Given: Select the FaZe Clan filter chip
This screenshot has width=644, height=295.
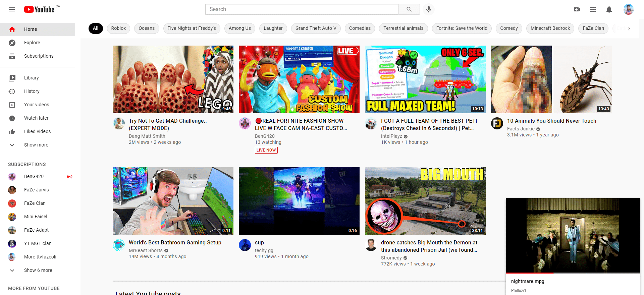Looking at the screenshot, I should 593,28.
